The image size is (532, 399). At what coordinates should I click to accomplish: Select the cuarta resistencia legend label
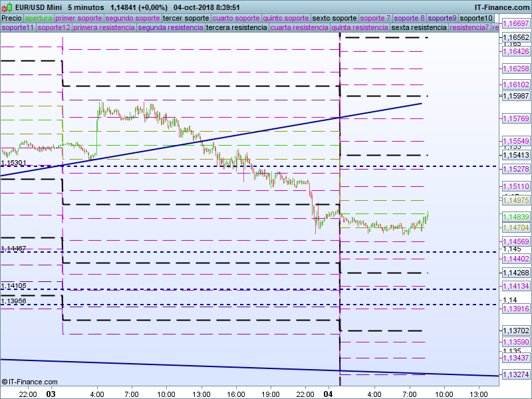[299, 27]
